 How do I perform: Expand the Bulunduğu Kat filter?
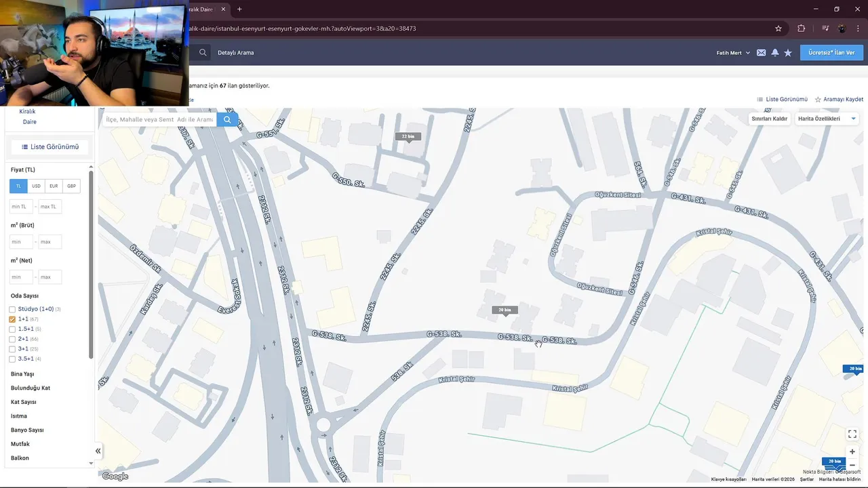(x=31, y=388)
